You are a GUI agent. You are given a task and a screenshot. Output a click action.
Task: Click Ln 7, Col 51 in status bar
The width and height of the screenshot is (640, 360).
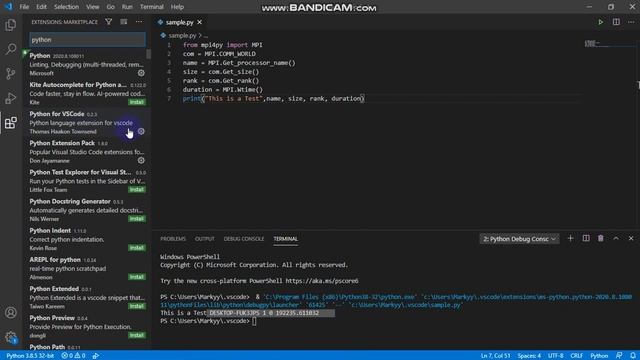pos(495,356)
